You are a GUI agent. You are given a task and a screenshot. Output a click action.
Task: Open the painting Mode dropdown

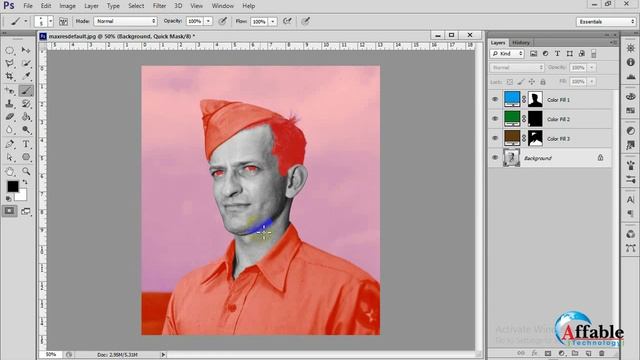pos(125,21)
